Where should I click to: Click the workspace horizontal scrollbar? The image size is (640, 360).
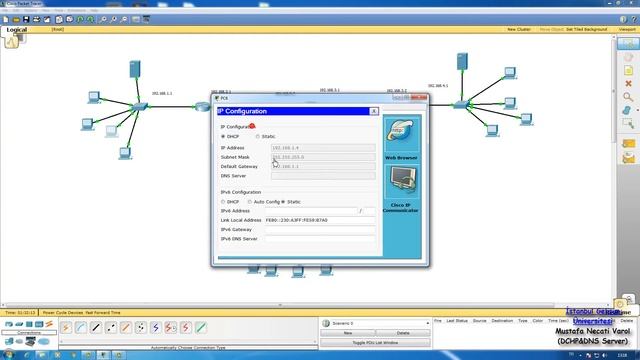tap(280, 305)
